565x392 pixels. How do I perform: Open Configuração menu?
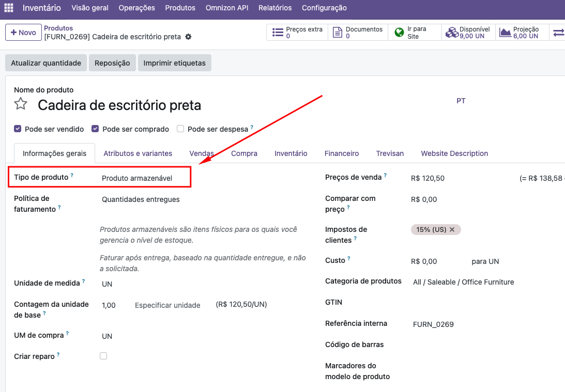[x=324, y=8]
